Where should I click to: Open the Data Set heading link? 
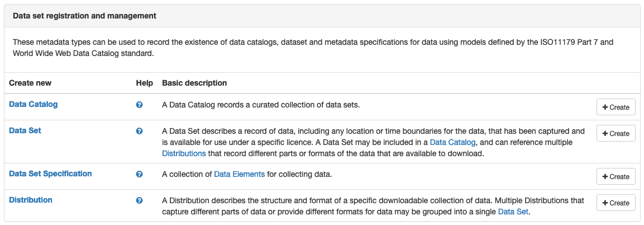25,131
